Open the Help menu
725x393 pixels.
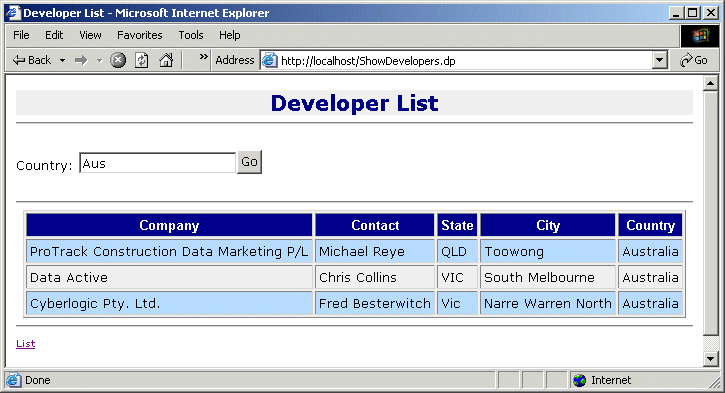[229, 35]
